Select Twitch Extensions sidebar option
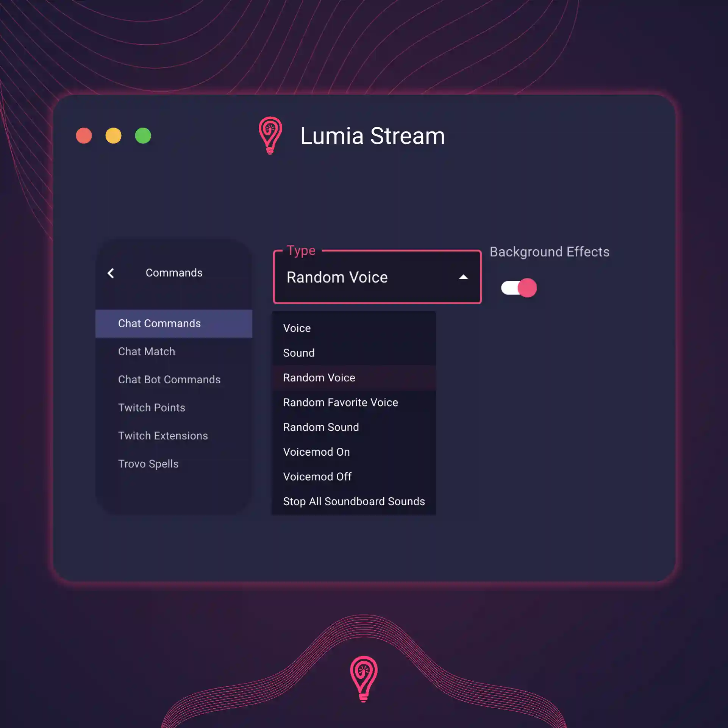Viewport: 728px width, 728px height. tap(162, 435)
